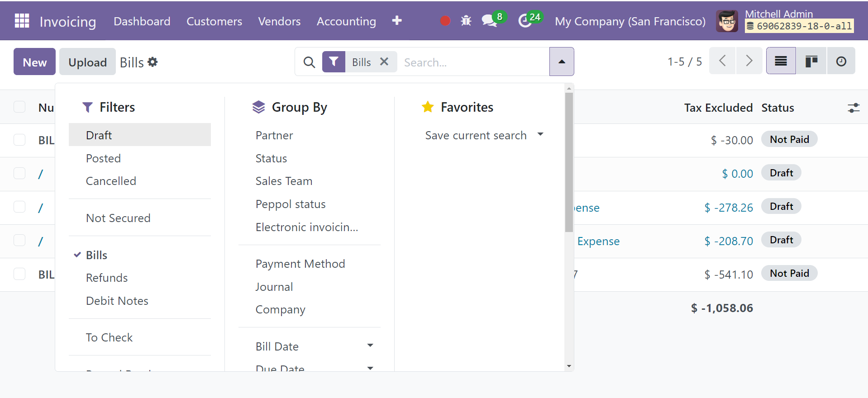
Task: Check the row with $ -541.10 amount
Action: click(19, 273)
